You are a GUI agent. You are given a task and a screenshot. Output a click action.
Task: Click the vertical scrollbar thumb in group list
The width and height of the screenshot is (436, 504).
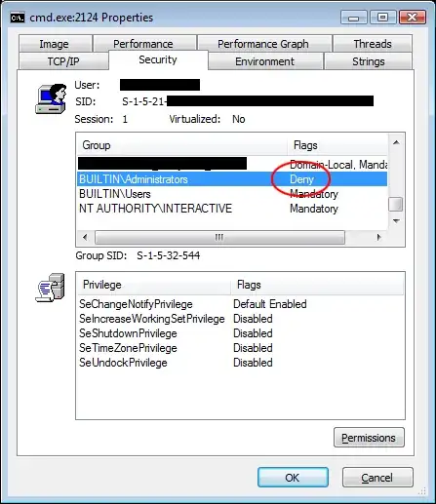pyautogui.click(x=396, y=205)
